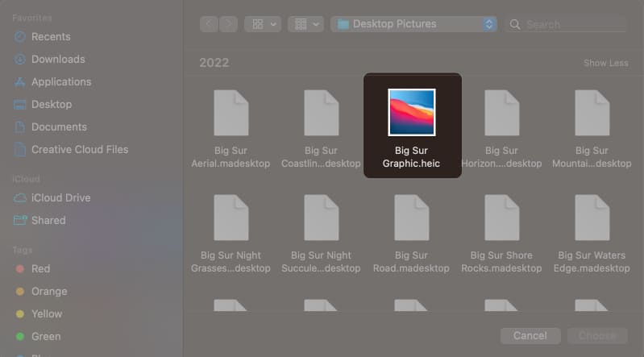Go back with the left chevron button
The width and height of the screenshot is (644, 357).
[x=209, y=24]
